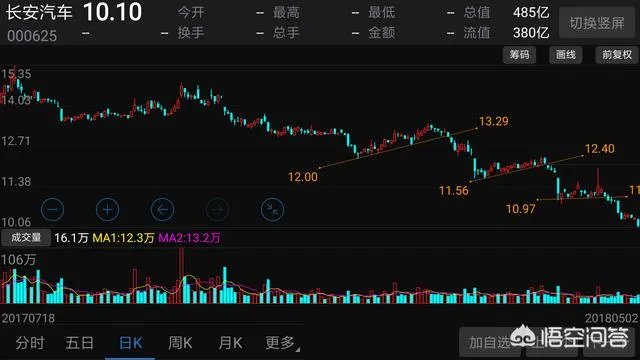Tap the MA1:12.3万 volume average label
Image resolution: width=640 pixels, height=360 pixels.
(x=123, y=238)
